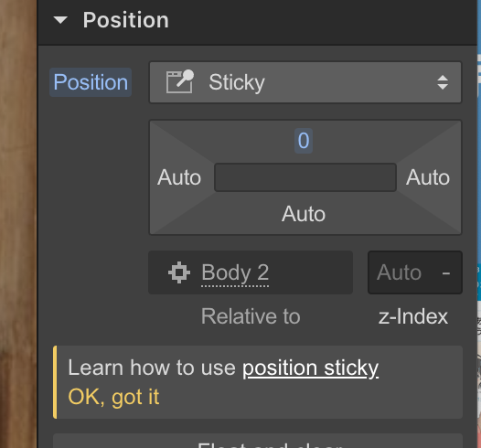The width and height of the screenshot is (481, 448).
Task: Click the Position section header title
Action: 126,20
